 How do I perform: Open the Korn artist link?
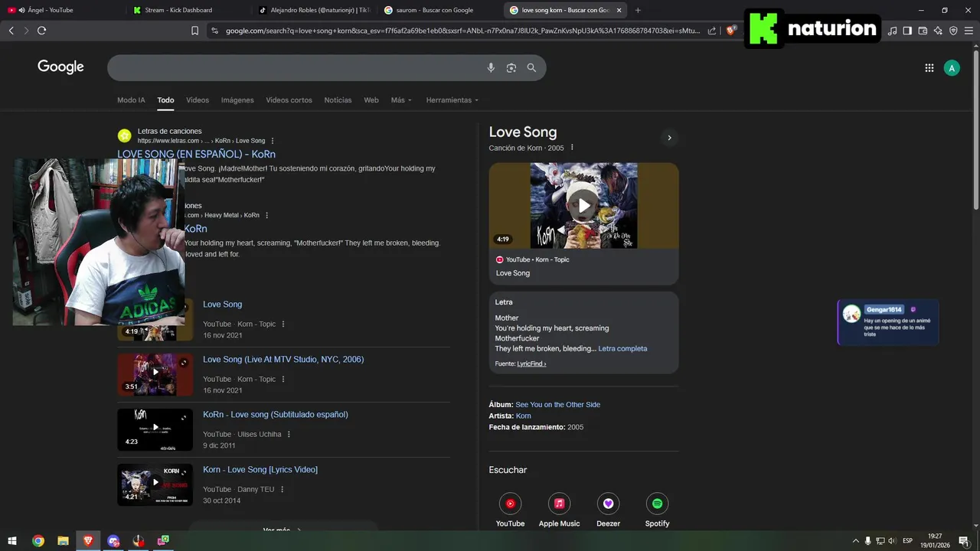point(524,416)
